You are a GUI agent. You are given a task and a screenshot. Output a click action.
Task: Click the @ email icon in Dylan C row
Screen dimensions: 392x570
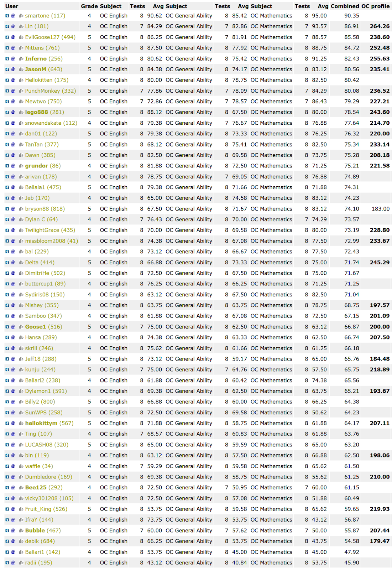(13, 219)
